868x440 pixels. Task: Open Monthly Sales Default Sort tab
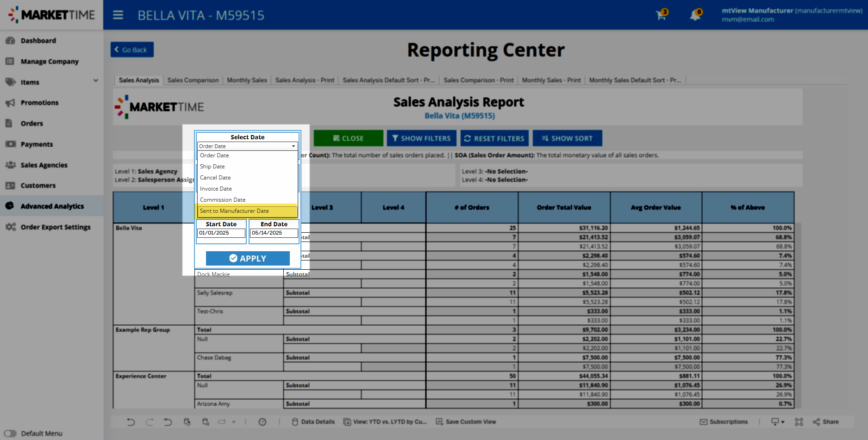(635, 80)
